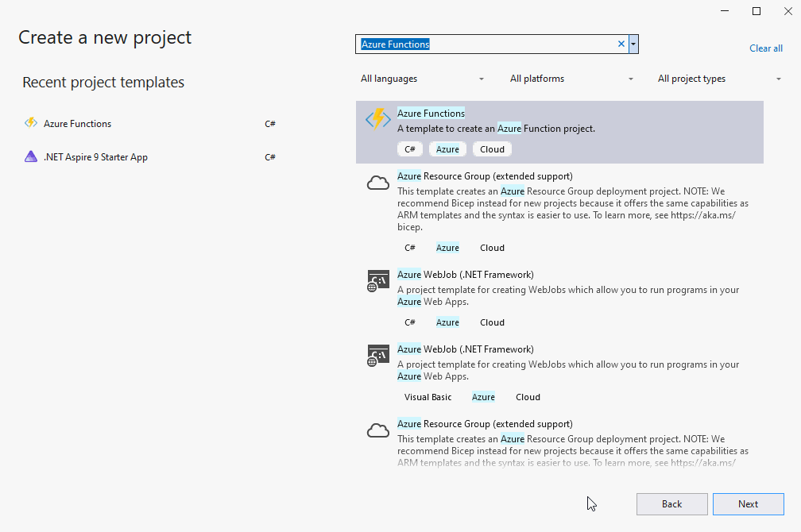This screenshot has height=532, width=801.
Task: Select the C# tag on Azure Functions
Action: (x=410, y=148)
